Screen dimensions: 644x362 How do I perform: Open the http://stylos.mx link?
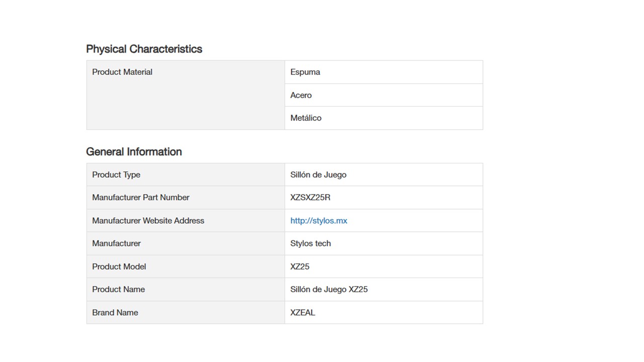click(318, 220)
